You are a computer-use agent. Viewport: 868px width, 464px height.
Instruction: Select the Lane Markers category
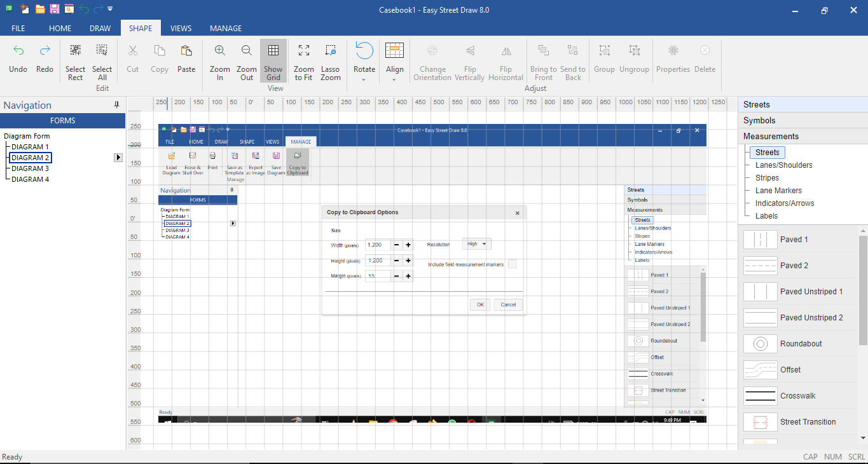(x=779, y=191)
